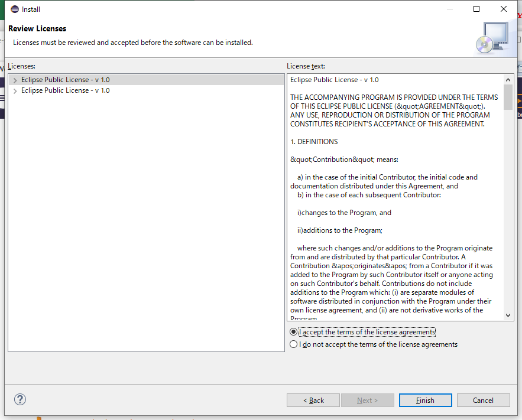Expand the second Eclipse Public License entry

(15, 91)
